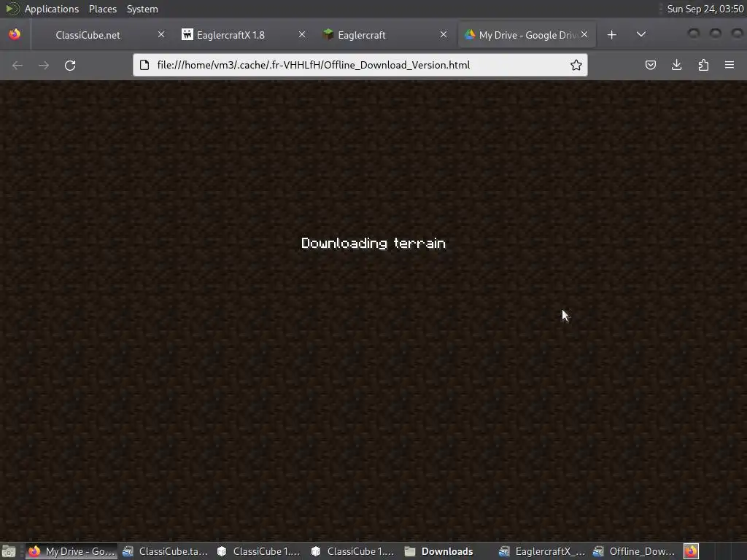Close the Eaglercraft tab
This screenshot has width=747, height=560.
444,35
